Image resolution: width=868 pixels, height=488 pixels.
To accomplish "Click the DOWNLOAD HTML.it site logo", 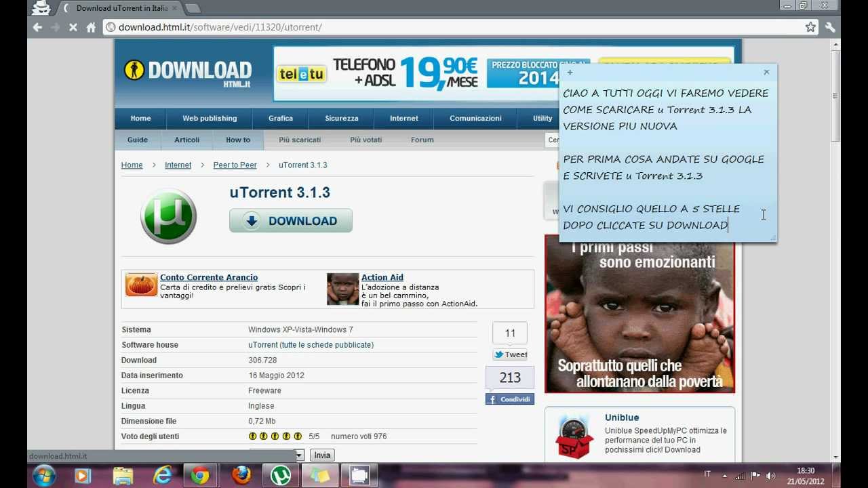I will [x=188, y=73].
